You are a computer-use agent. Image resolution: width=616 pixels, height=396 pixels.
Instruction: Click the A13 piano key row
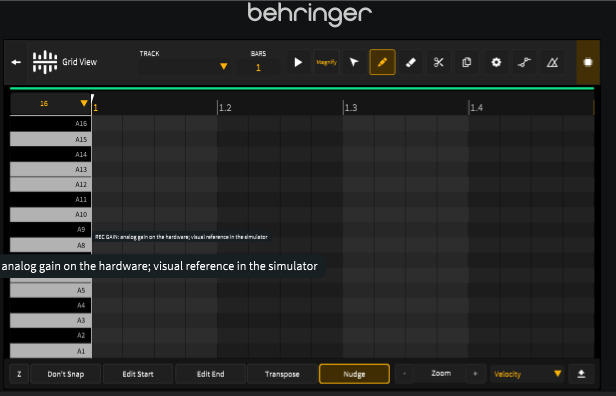coord(50,169)
